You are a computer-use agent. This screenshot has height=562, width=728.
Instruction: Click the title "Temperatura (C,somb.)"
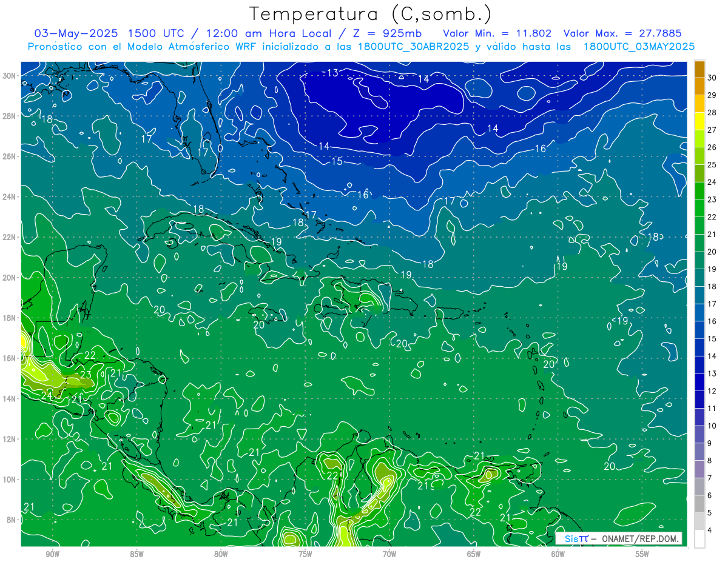pyautogui.click(x=370, y=14)
